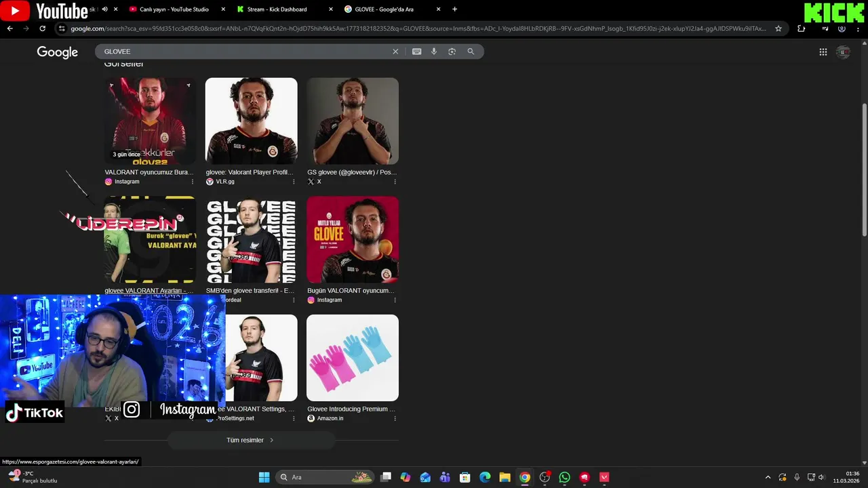This screenshot has height=488, width=868.
Task: Launch Microsoft Edge from the taskbar
Action: point(485,477)
